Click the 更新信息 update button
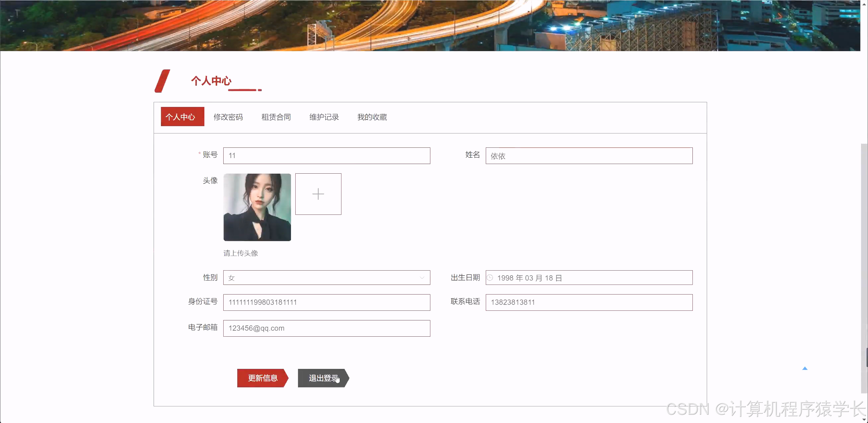 click(263, 378)
